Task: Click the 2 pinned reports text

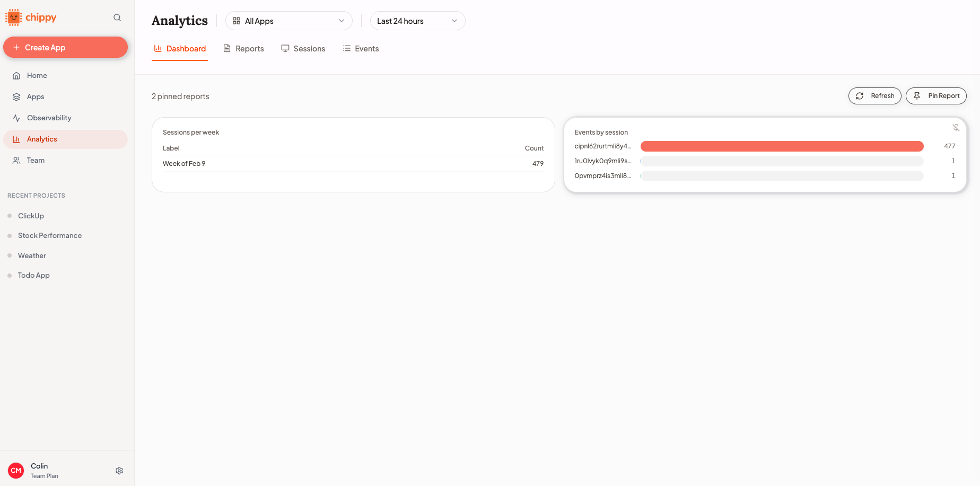Action: pyautogui.click(x=180, y=96)
